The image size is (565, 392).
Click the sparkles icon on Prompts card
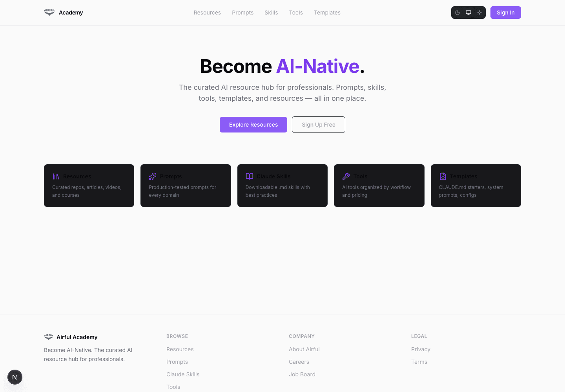click(153, 176)
